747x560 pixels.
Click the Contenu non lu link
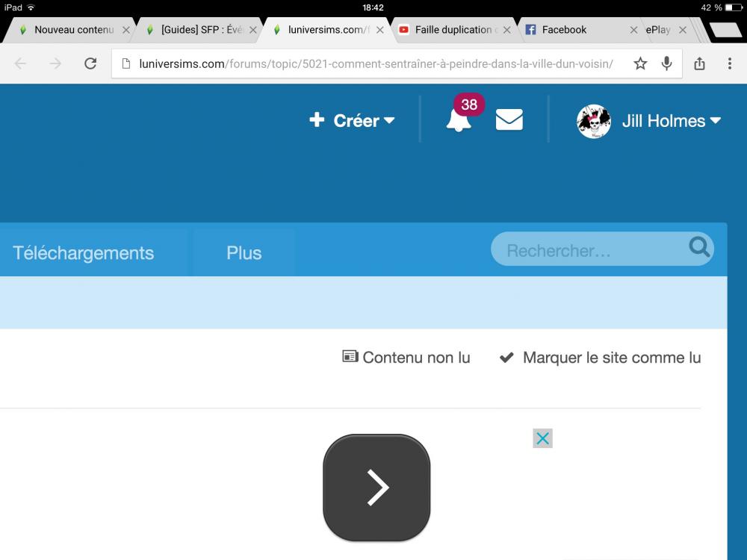pos(406,358)
